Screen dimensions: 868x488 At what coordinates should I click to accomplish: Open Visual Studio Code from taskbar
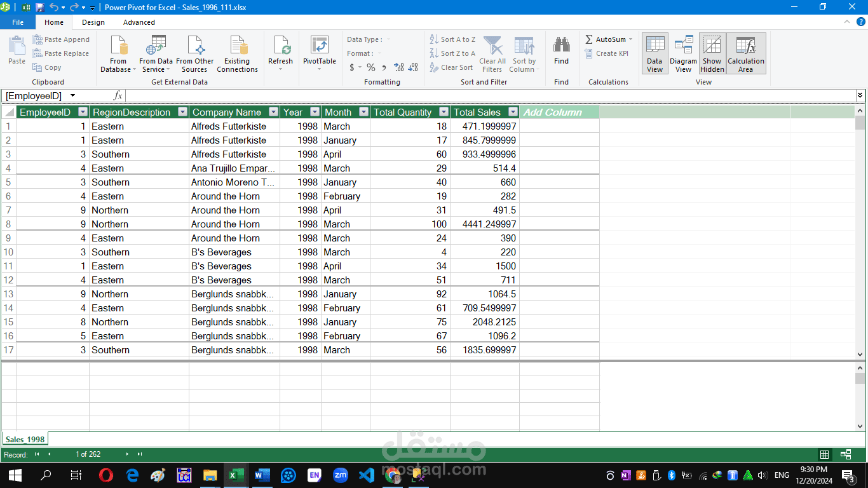pyautogui.click(x=367, y=475)
